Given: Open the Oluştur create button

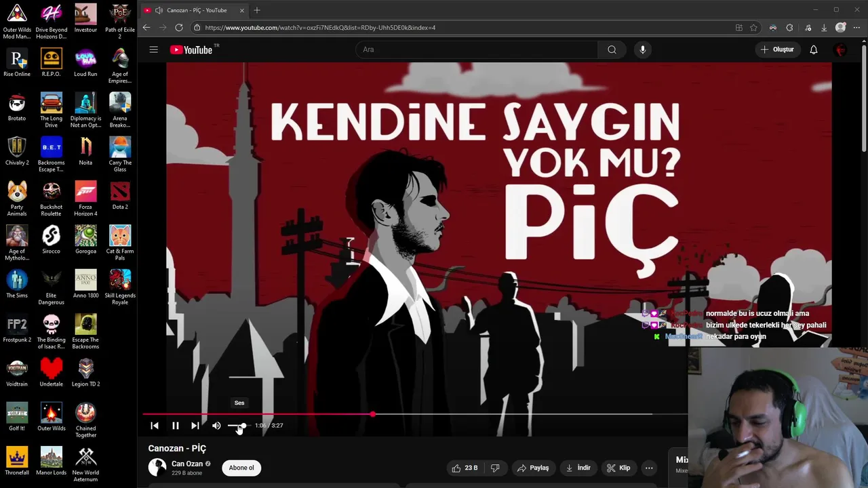Looking at the screenshot, I should tap(777, 49).
